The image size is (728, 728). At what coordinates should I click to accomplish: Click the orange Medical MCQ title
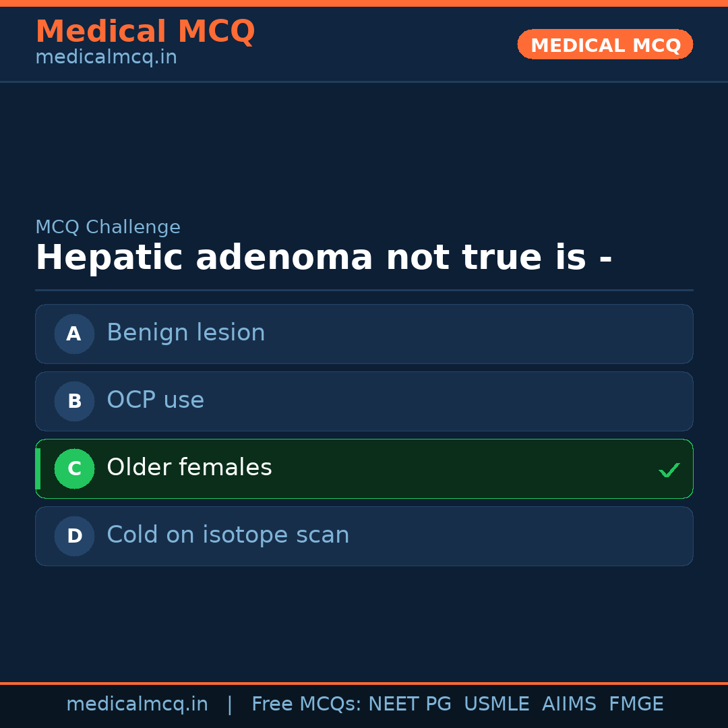coord(145,32)
